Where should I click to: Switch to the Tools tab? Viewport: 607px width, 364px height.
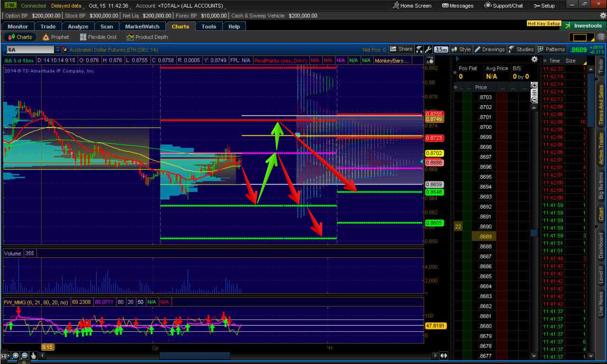[209, 26]
